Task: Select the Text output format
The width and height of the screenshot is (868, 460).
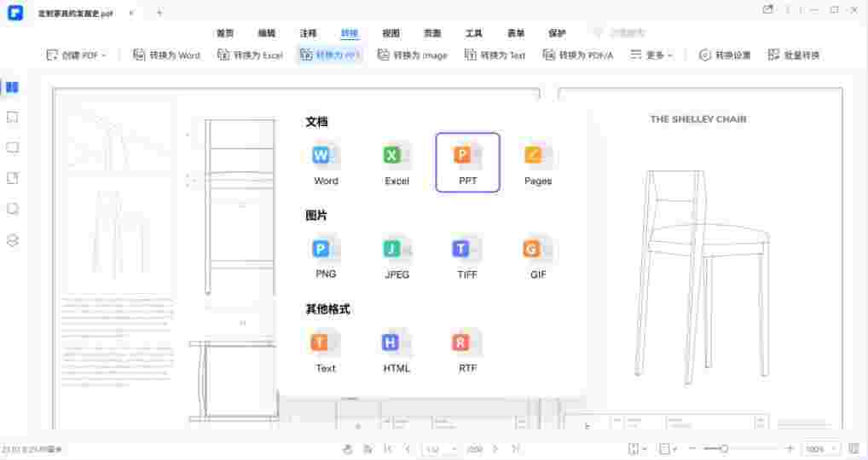Action: [326, 351]
